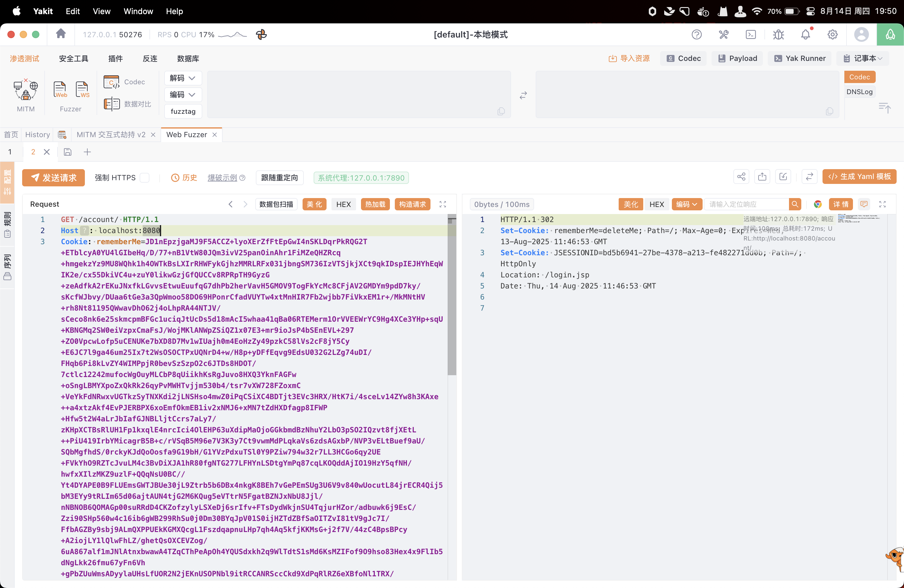Open response in Chrome browser icon
This screenshot has width=904, height=588.
pos(817,204)
